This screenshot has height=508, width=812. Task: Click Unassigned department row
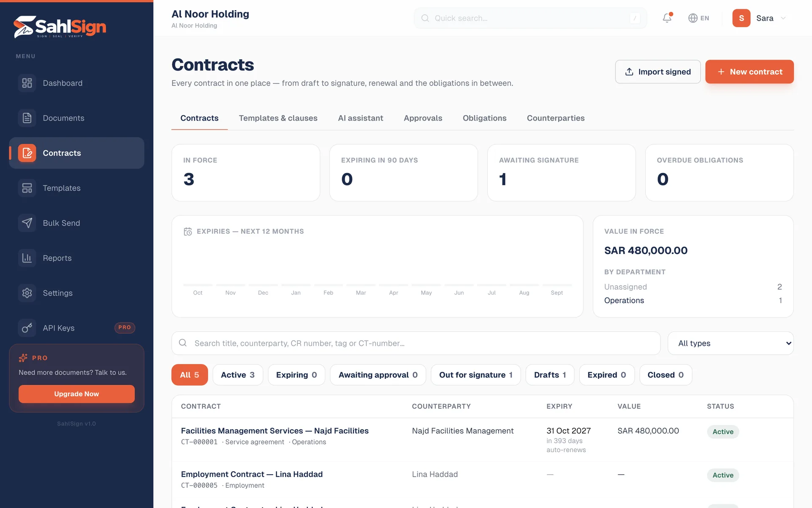point(693,287)
